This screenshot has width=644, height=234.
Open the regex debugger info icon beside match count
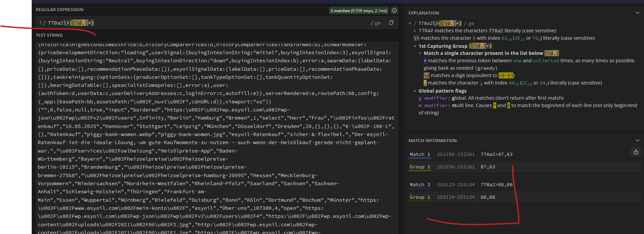394,10
